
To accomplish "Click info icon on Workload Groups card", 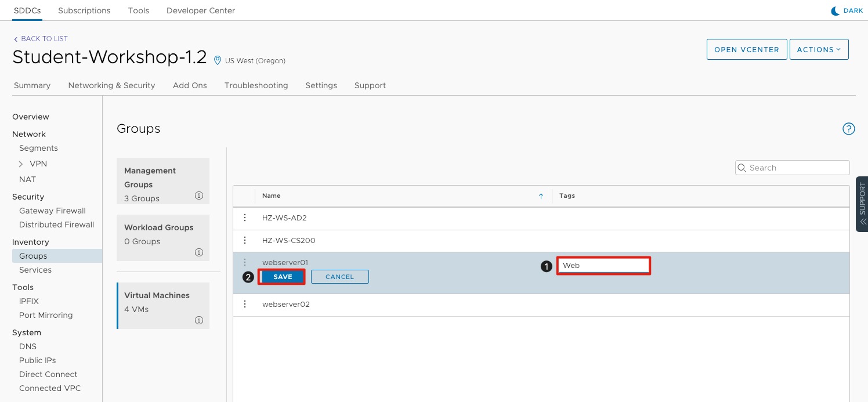I will coord(199,252).
